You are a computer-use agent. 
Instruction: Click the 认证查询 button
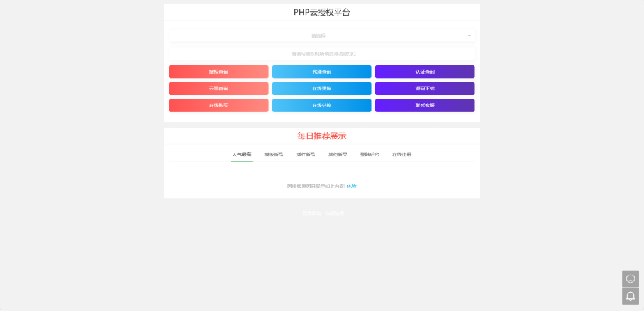(425, 72)
